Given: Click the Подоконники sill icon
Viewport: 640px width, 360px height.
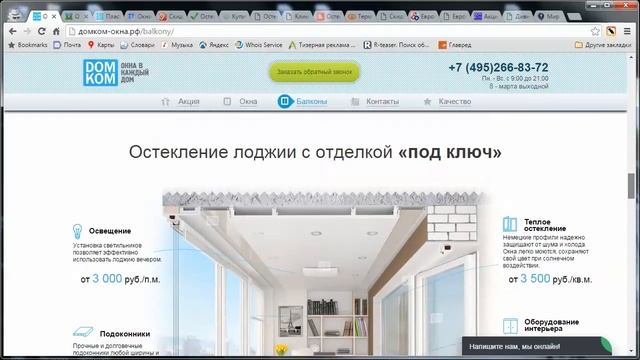Looking at the screenshot, I should (x=83, y=332).
